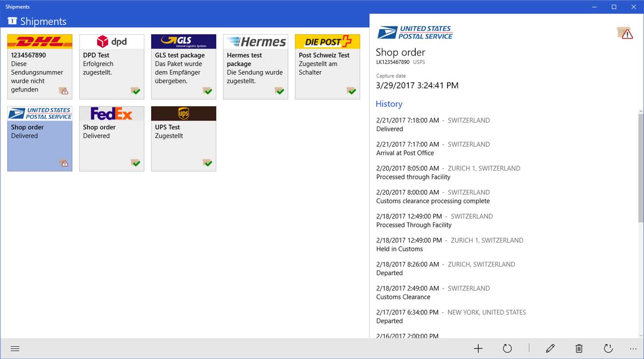
Task: Add a new shipment with plus icon
Action: point(478,349)
